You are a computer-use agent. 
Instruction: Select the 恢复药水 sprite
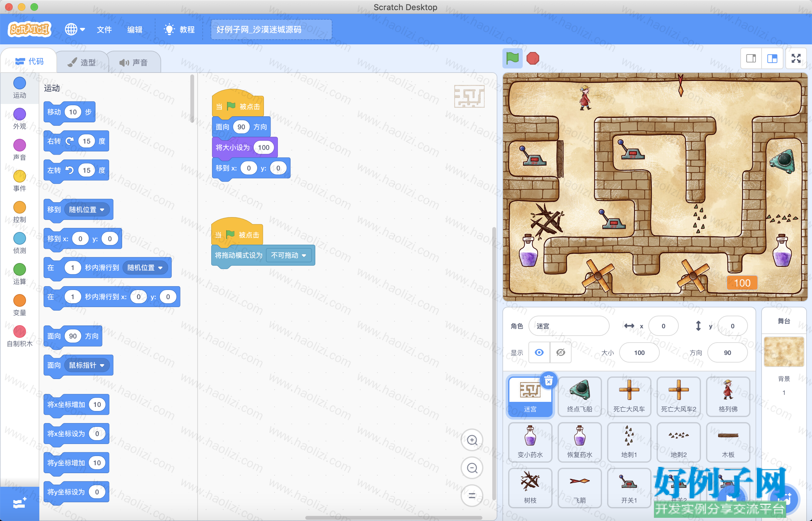580,442
